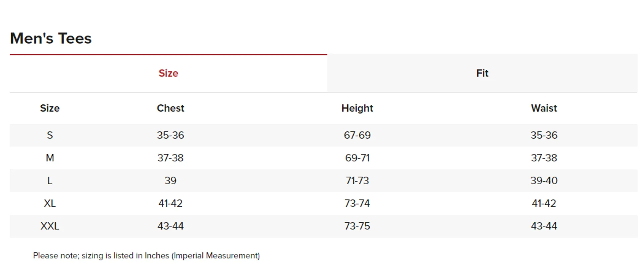Click the Chest column header
This screenshot has width=644, height=278.
170,108
